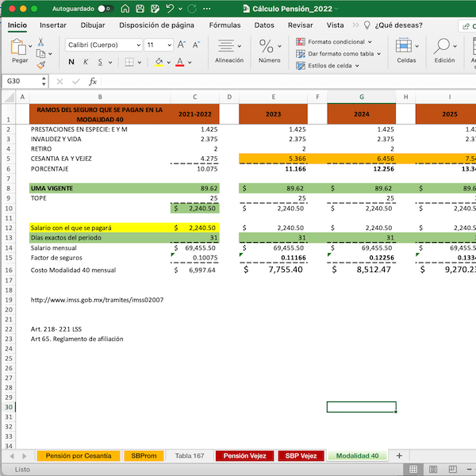Click the format painter brush icon
476x476 pixels.
pos(41,66)
